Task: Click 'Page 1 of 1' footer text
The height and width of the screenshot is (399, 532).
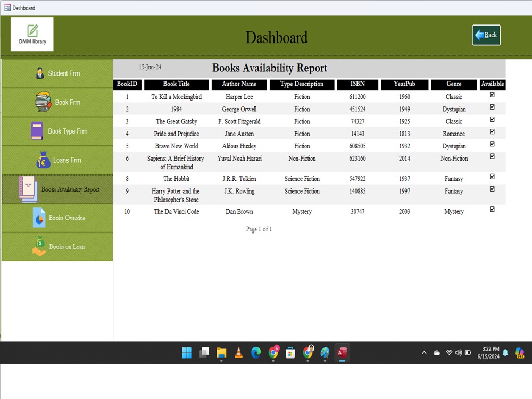Action: (259, 229)
